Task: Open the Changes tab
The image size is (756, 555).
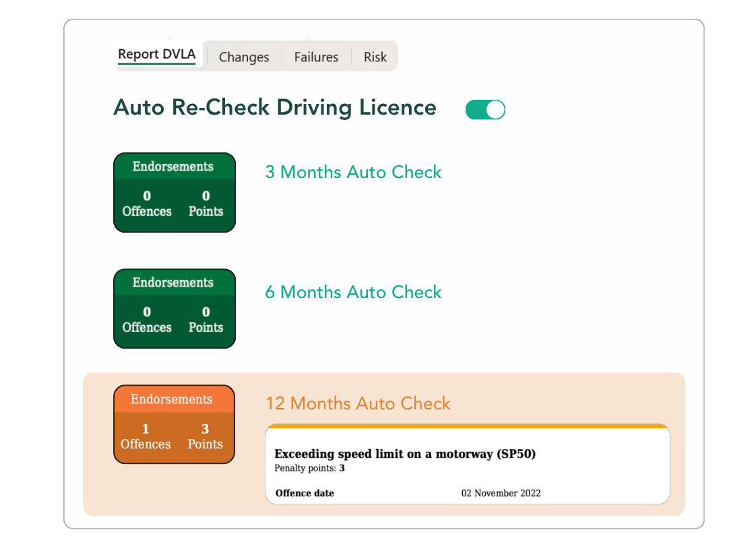Action: point(244,57)
